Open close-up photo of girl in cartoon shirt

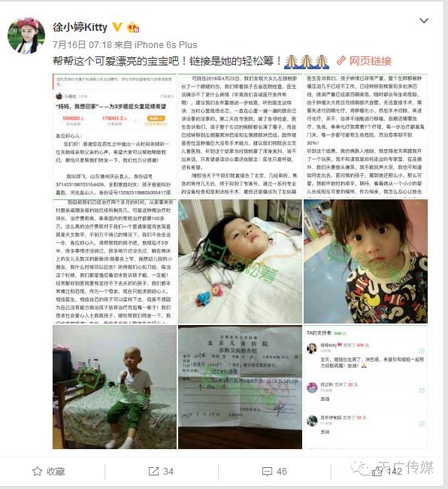(x=365, y=261)
